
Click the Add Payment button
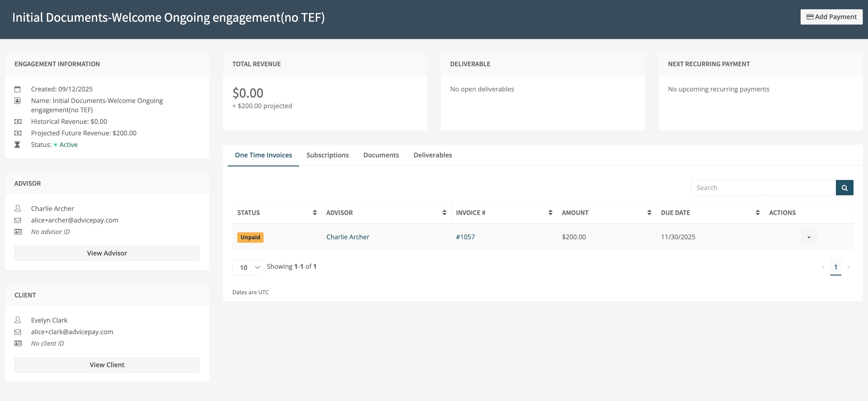pyautogui.click(x=831, y=17)
